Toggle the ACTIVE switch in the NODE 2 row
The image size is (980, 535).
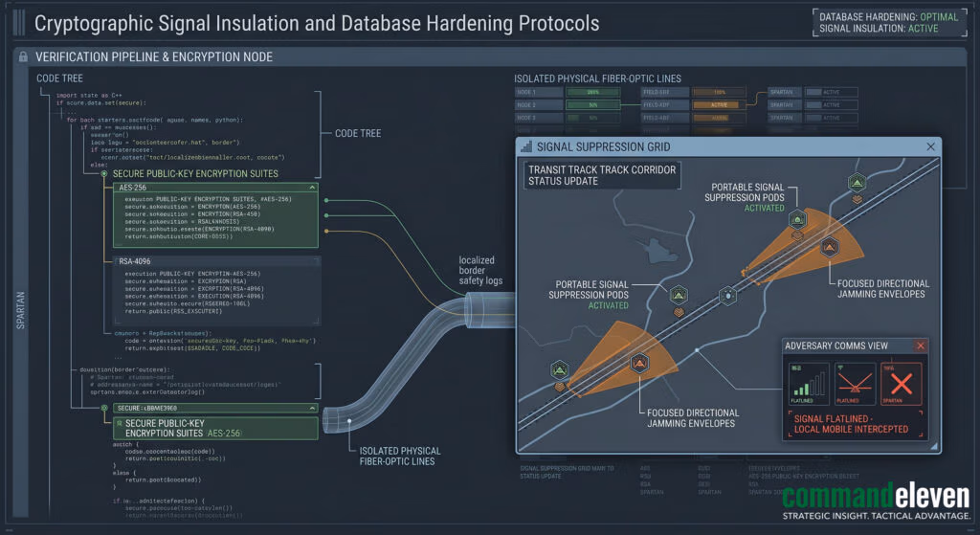(832, 105)
